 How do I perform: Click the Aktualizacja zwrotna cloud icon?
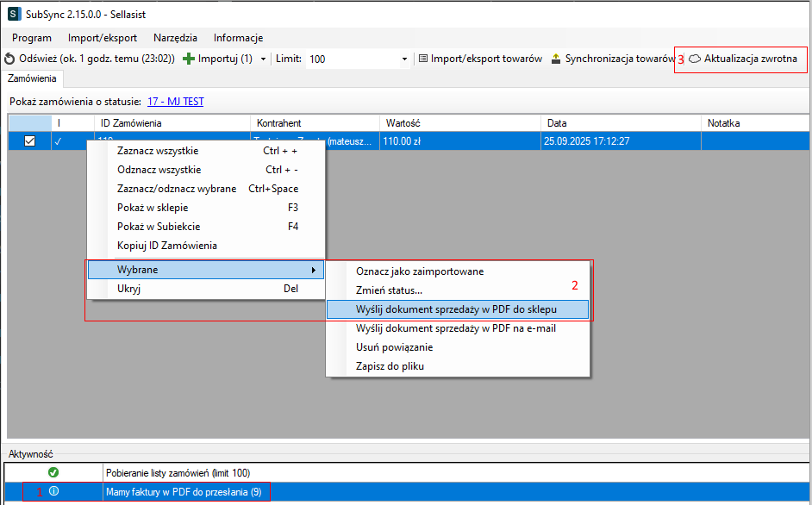click(x=694, y=59)
